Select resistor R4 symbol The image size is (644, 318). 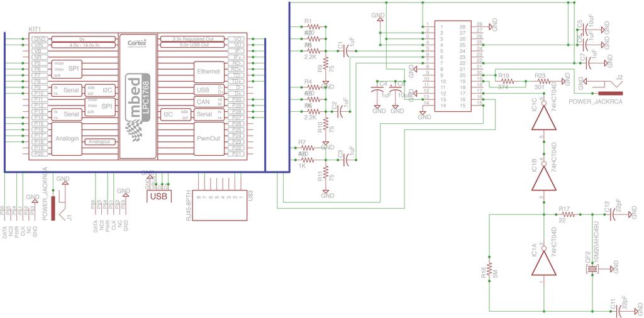point(314,87)
